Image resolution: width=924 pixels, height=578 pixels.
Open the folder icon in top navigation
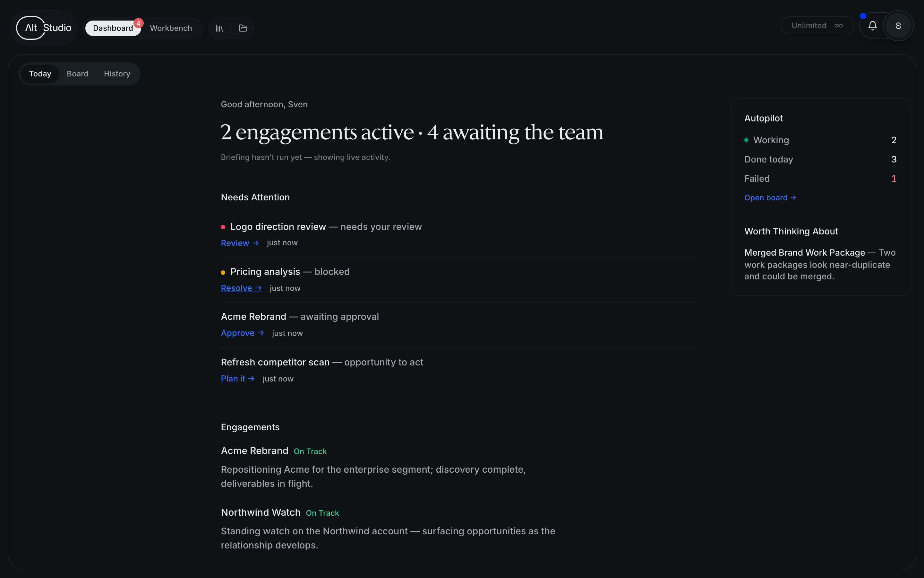[243, 28]
